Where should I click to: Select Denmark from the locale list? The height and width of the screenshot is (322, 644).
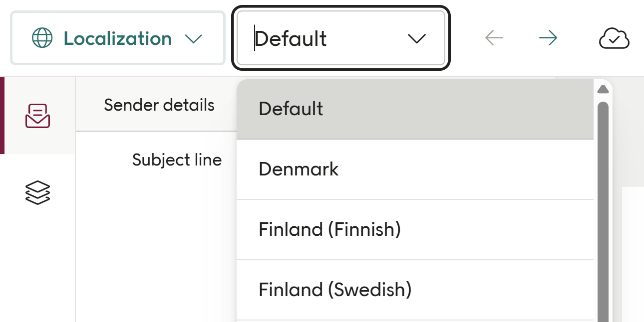point(299,169)
